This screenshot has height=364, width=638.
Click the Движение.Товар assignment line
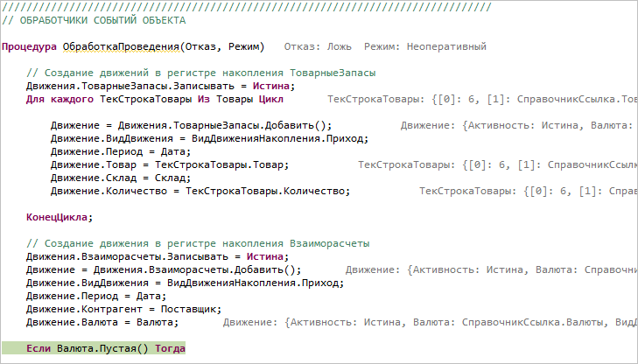(x=169, y=164)
